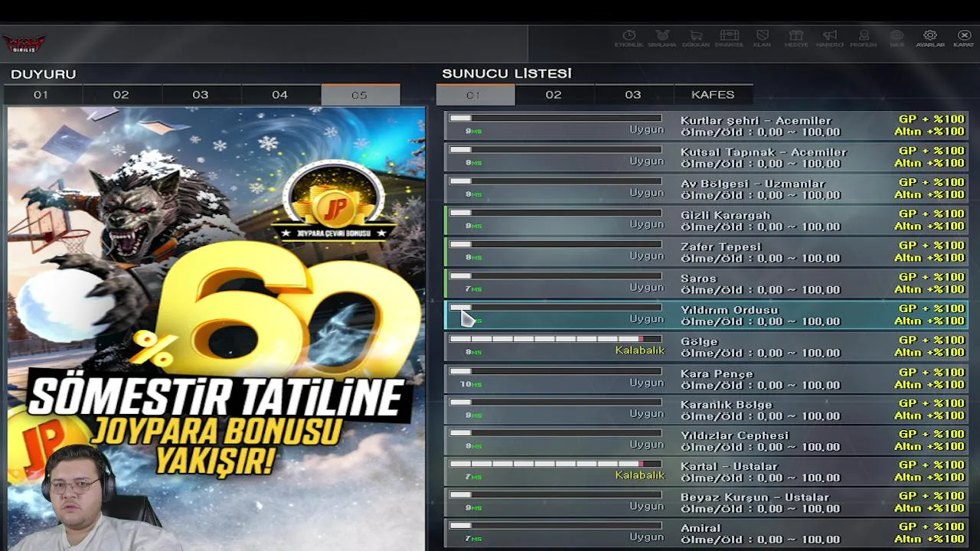The height and width of the screenshot is (551, 980).
Task: Select server Kartal - Ustalar
Action: 706,471
